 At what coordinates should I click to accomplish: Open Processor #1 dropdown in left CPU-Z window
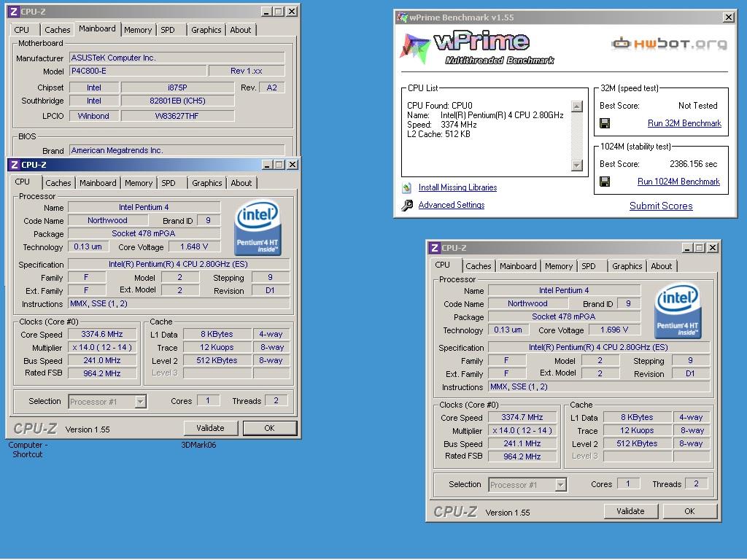140,402
